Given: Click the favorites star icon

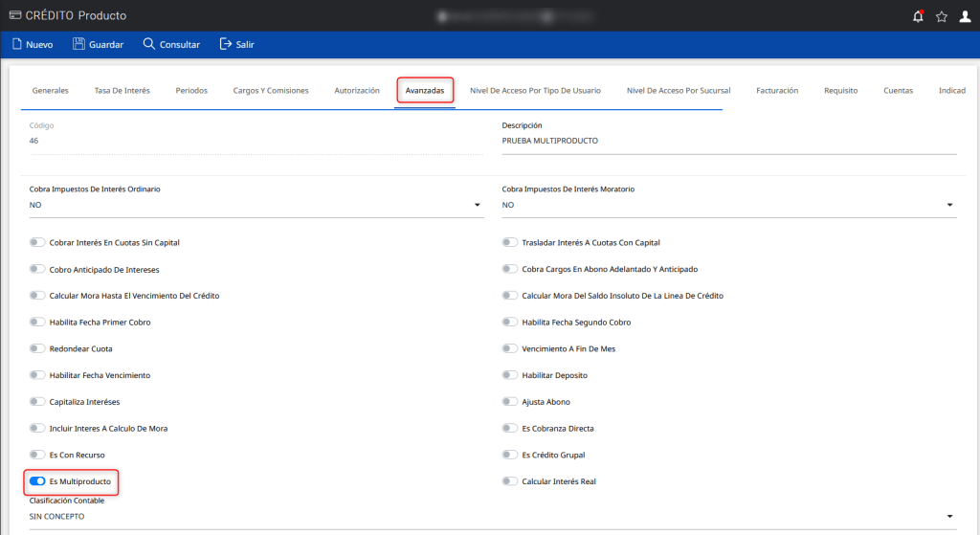Looking at the screenshot, I should (942, 16).
